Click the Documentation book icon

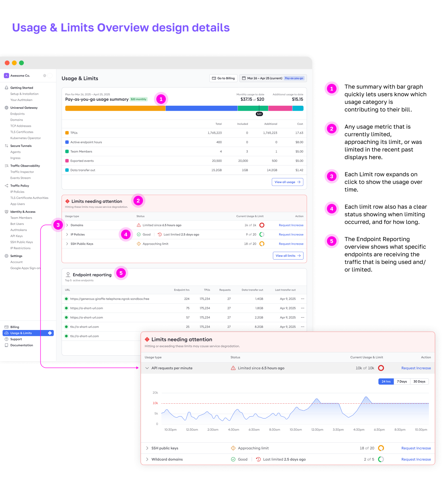(6, 345)
